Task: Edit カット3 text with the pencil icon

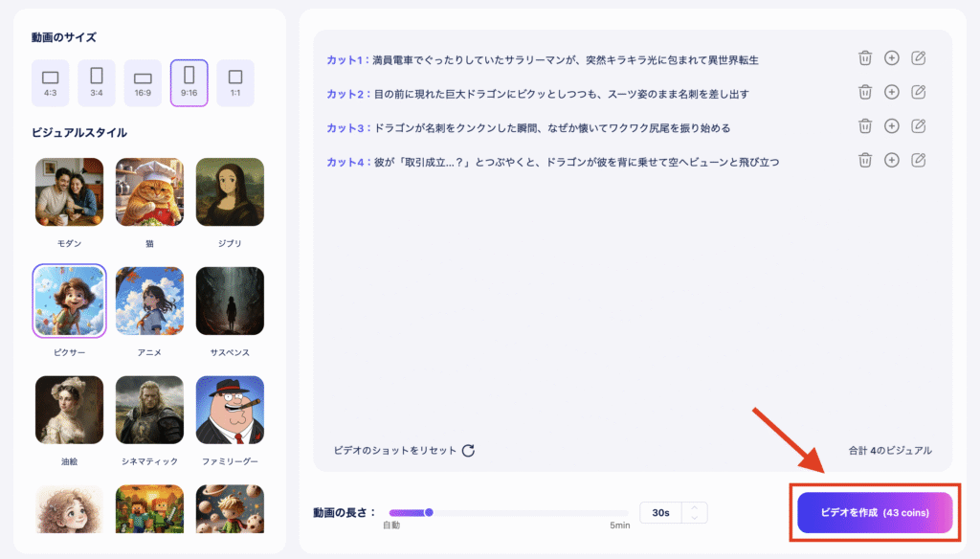Action: click(918, 126)
